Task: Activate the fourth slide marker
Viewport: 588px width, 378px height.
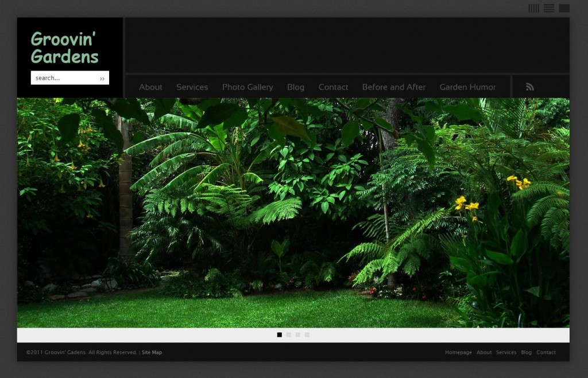Action: 307,334
